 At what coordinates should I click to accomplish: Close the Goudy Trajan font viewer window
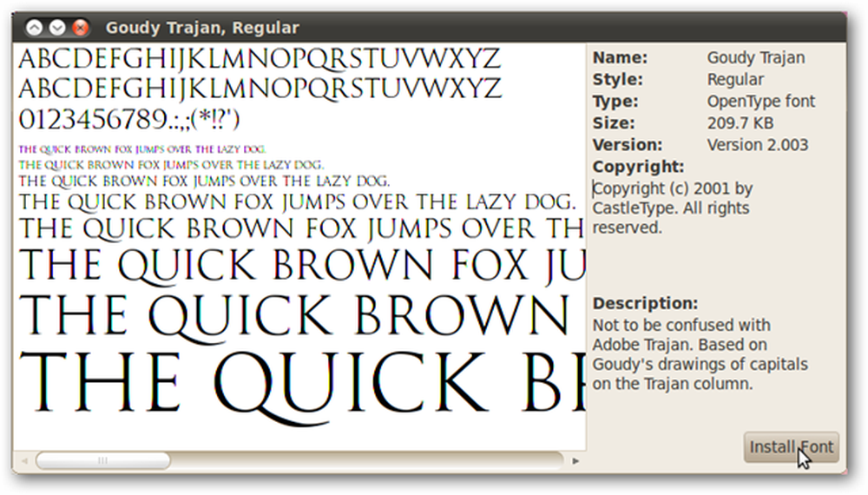pyautogui.click(x=80, y=27)
